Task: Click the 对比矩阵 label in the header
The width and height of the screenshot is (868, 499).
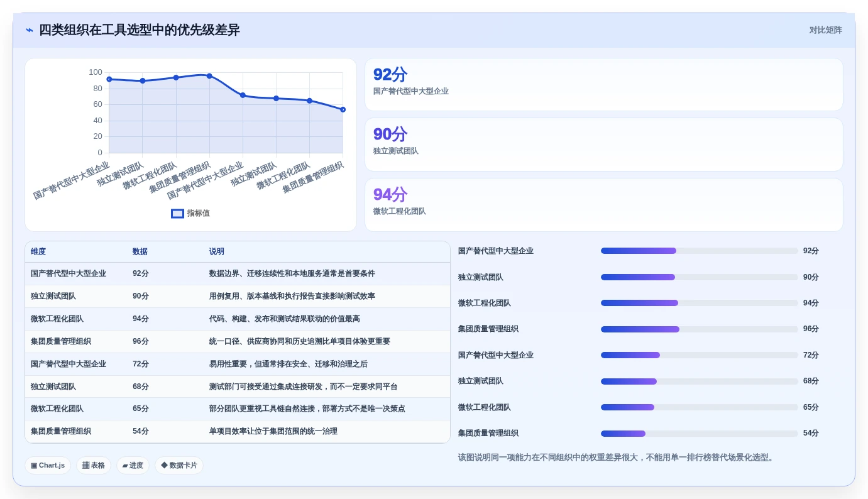Action: pos(826,30)
